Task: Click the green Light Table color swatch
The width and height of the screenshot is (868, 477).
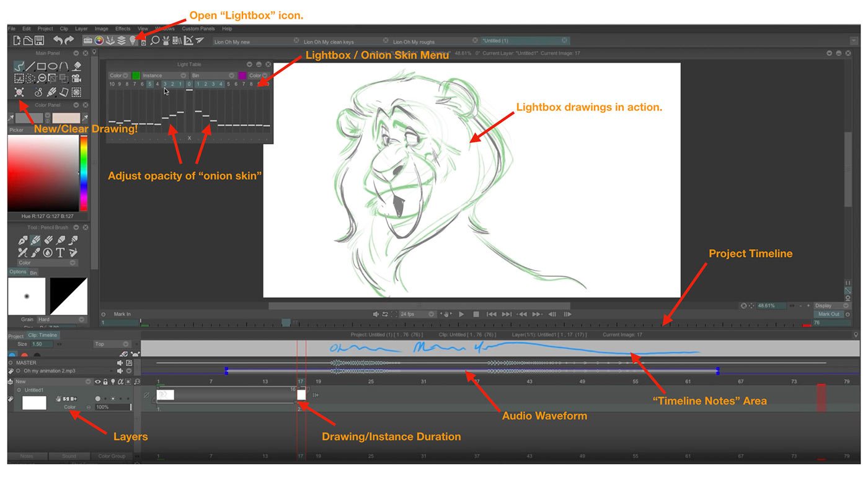Action: tap(136, 76)
